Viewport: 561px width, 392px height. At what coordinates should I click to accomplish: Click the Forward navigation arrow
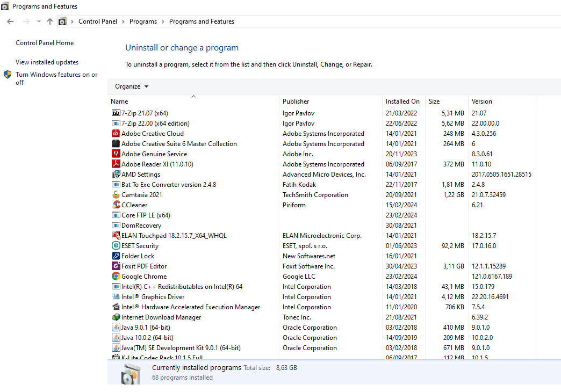26,21
